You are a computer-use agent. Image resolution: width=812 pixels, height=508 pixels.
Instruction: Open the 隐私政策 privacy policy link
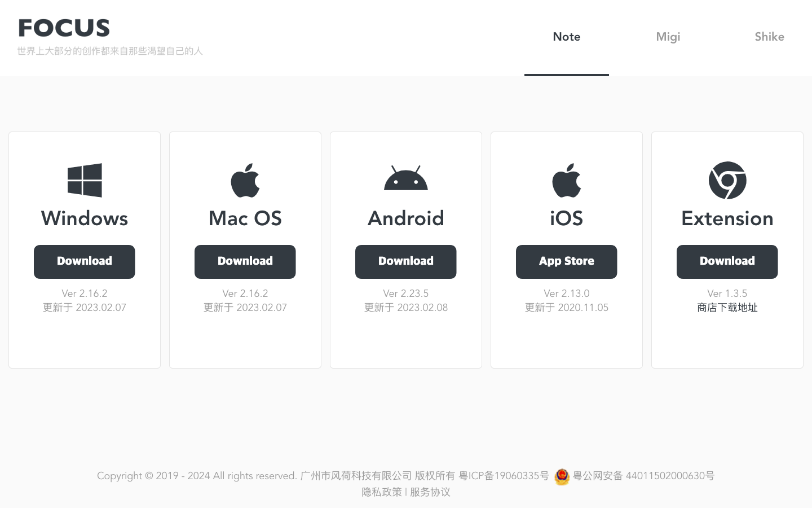point(381,492)
